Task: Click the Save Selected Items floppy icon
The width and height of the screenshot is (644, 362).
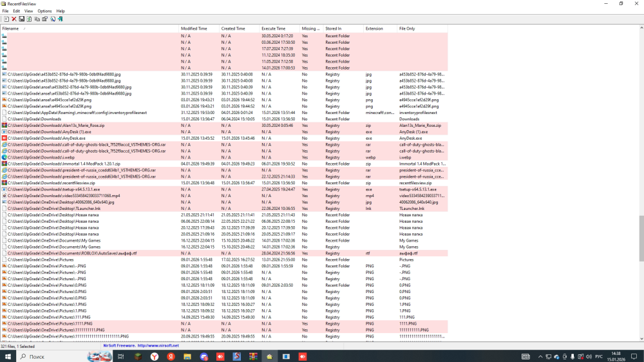Action: [x=22, y=19]
